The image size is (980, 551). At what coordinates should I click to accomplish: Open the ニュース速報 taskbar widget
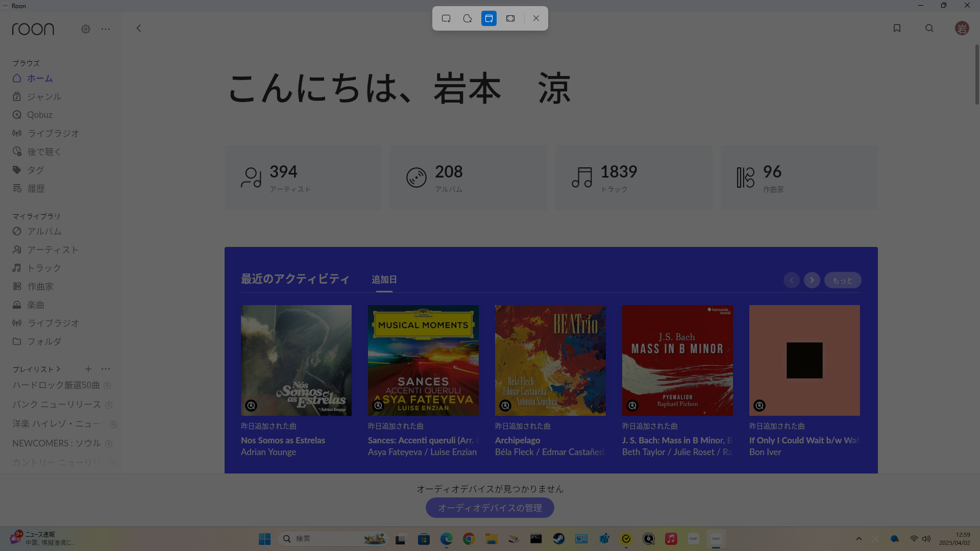pos(43,539)
